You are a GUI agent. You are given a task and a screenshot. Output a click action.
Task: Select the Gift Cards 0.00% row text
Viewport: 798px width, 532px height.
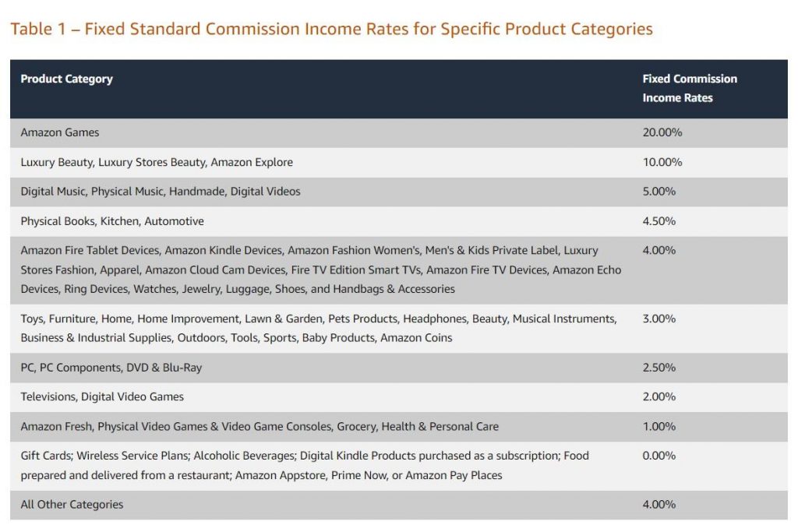point(305,465)
